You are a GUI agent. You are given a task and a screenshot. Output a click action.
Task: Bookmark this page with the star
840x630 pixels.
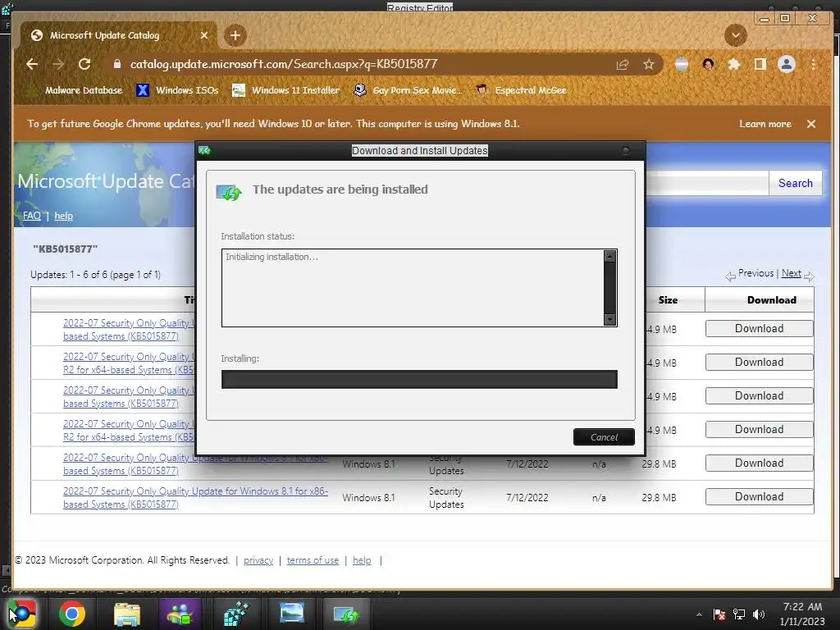tap(649, 65)
